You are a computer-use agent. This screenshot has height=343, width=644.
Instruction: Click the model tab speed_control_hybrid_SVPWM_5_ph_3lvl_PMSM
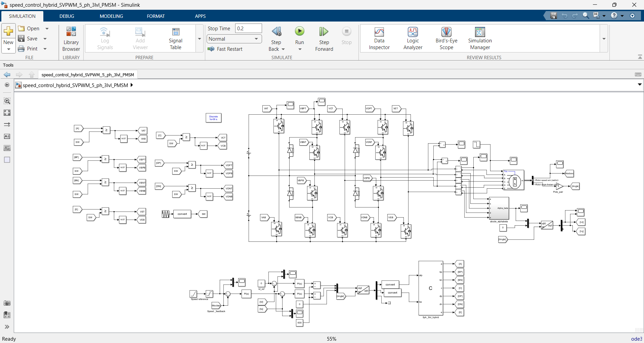pyautogui.click(x=88, y=75)
